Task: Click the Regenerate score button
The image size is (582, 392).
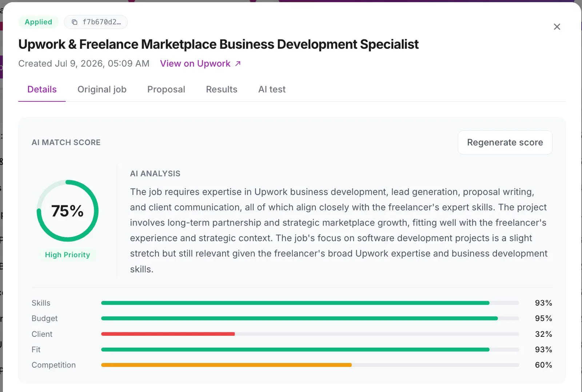Action: pos(505,142)
